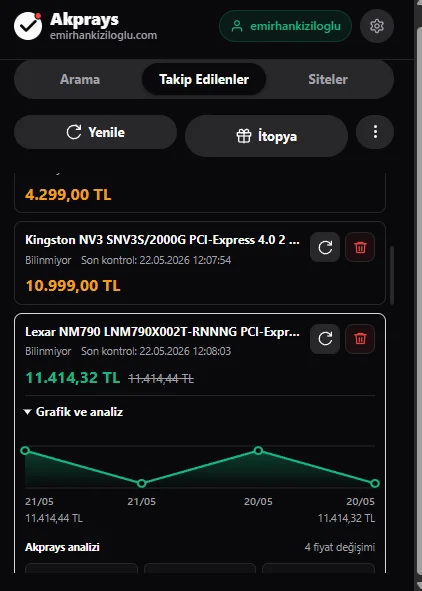
Task: Refresh the Kingston NV3 item
Action: (x=325, y=247)
